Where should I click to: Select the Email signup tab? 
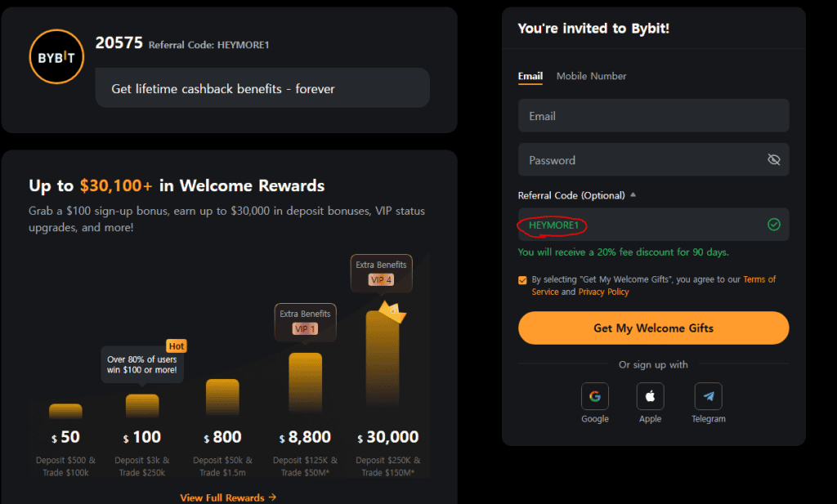coord(530,76)
